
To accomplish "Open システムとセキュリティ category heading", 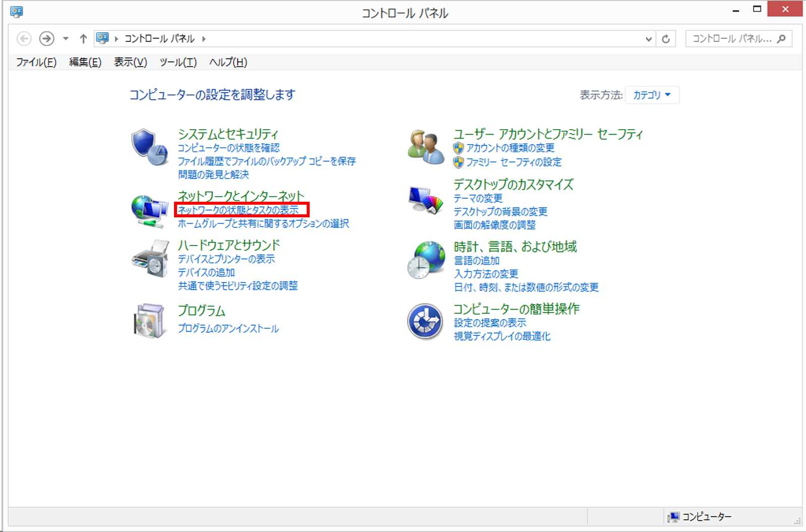I will pos(228,134).
